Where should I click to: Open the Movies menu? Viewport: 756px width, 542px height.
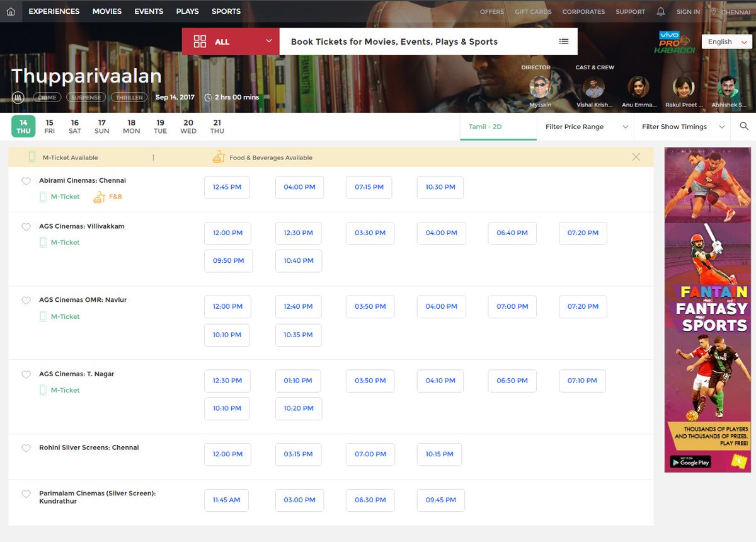tap(107, 11)
